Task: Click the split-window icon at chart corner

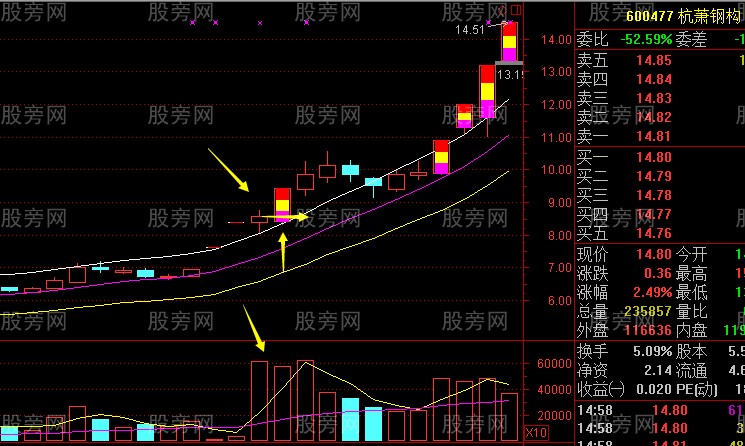Action: point(516,9)
